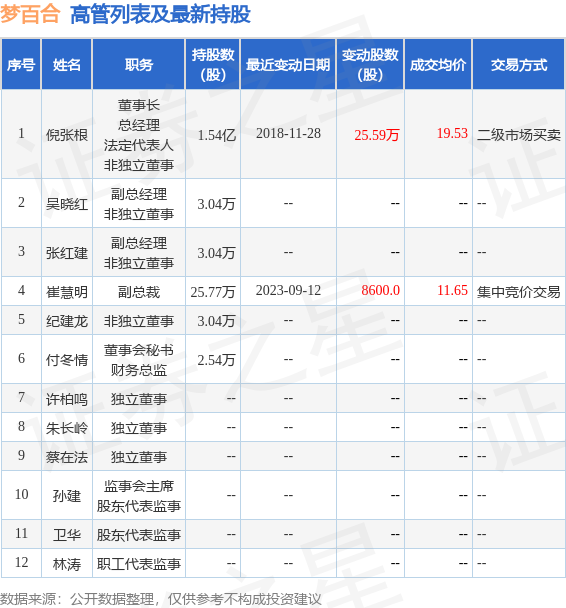The image size is (566, 608).
Task: Select the 集中竞价交易 cell
Action: pos(519,292)
